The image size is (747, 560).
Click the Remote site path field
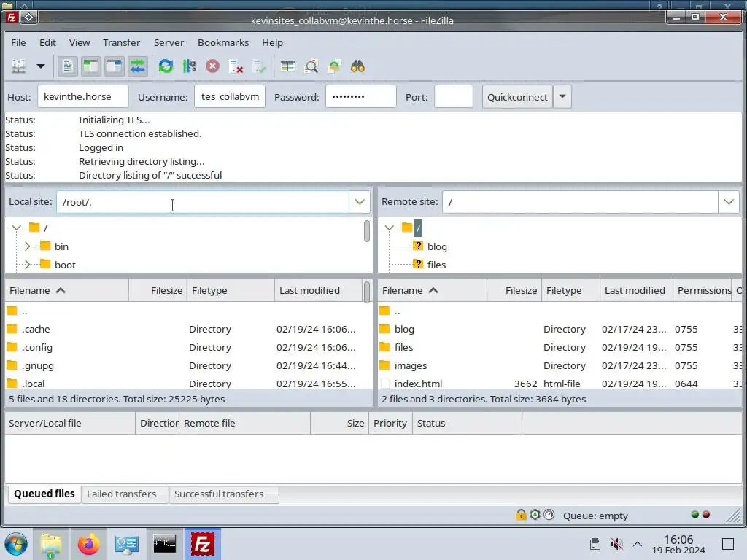coord(580,202)
